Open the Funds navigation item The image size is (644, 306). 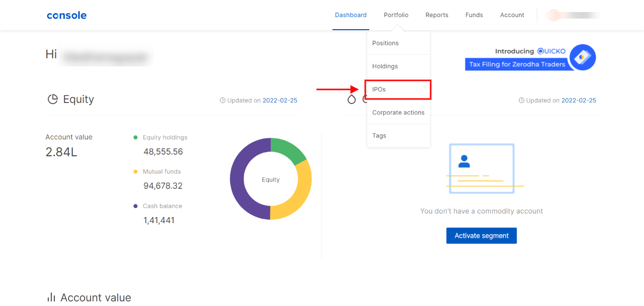point(474,15)
